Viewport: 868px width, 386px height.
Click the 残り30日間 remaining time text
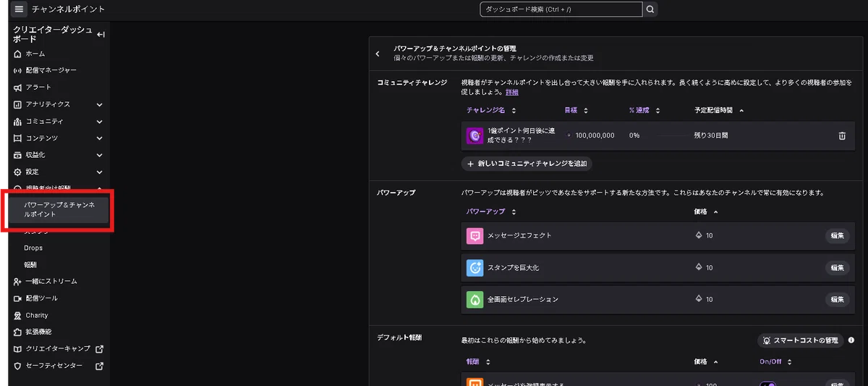point(711,135)
